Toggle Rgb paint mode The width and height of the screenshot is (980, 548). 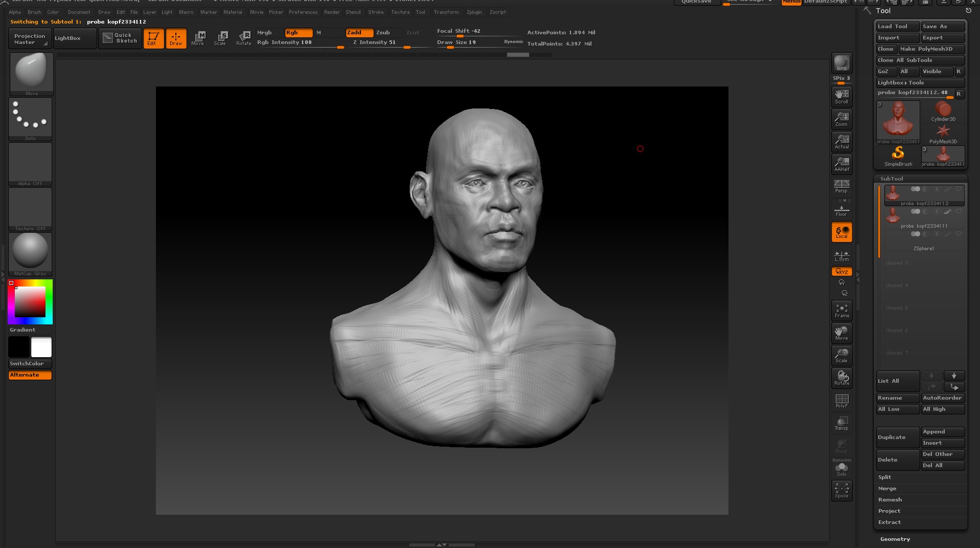299,32
